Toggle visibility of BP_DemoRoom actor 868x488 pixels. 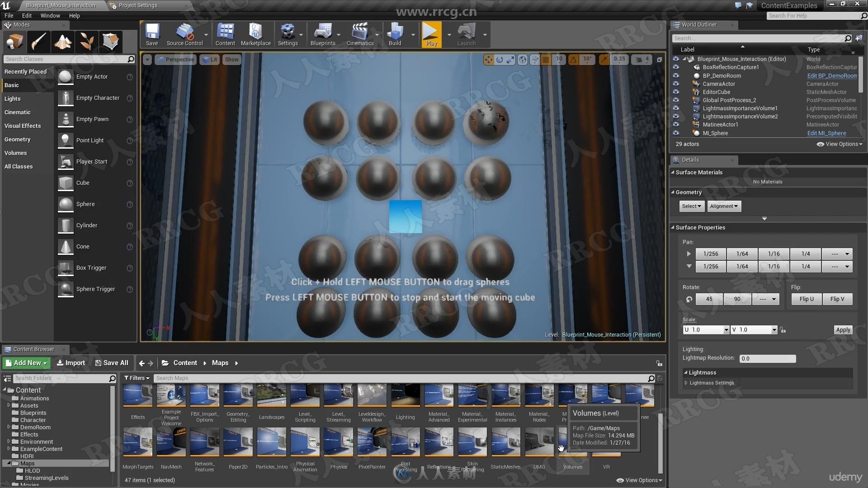tap(676, 75)
